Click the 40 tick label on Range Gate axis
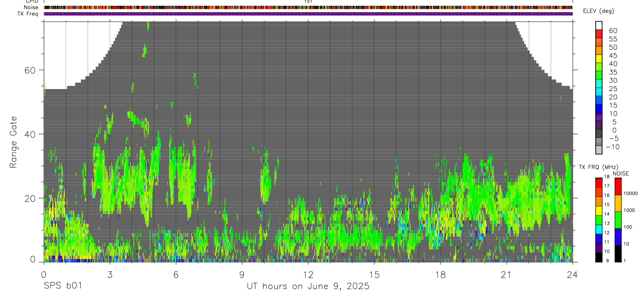644x297 pixels. pyautogui.click(x=29, y=134)
